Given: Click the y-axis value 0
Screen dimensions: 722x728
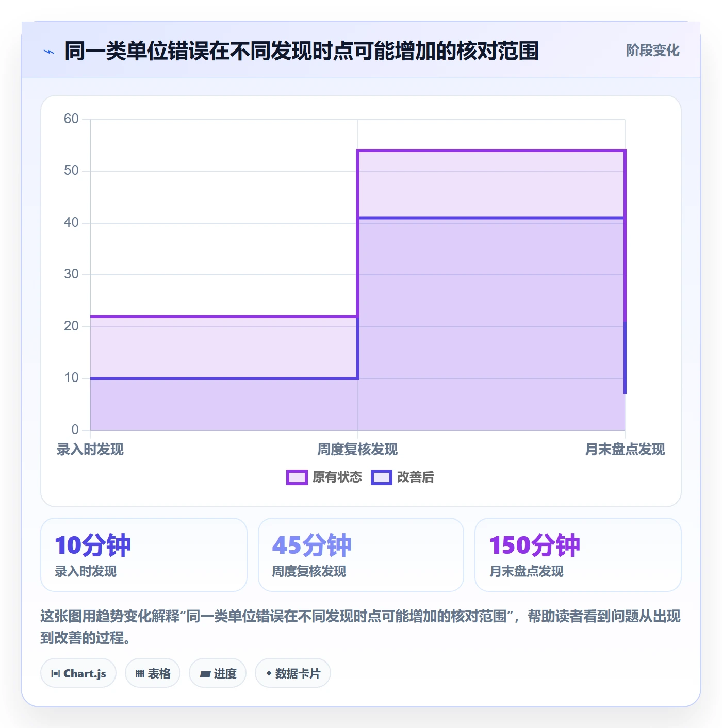Looking at the screenshot, I should click(x=75, y=429).
